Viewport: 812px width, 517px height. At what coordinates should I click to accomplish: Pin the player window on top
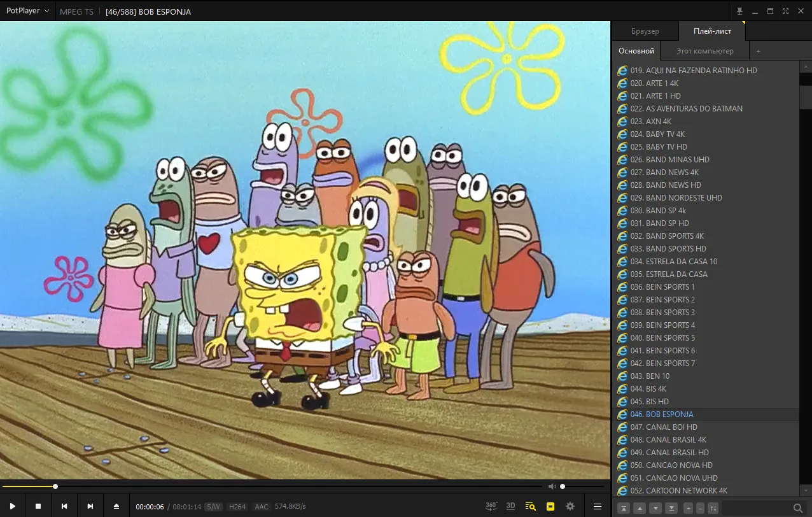pyautogui.click(x=739, y=11)
